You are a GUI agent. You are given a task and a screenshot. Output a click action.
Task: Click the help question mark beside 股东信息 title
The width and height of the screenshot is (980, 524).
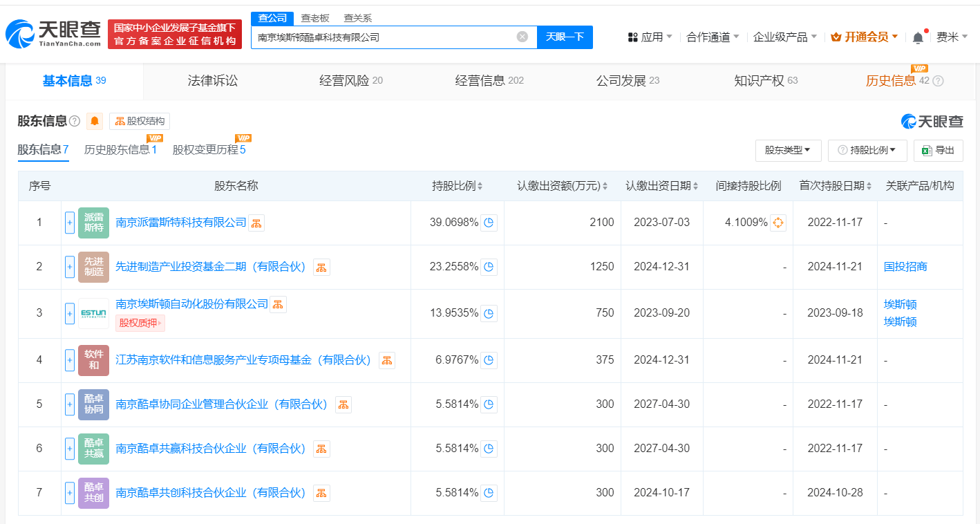[75, 122]
